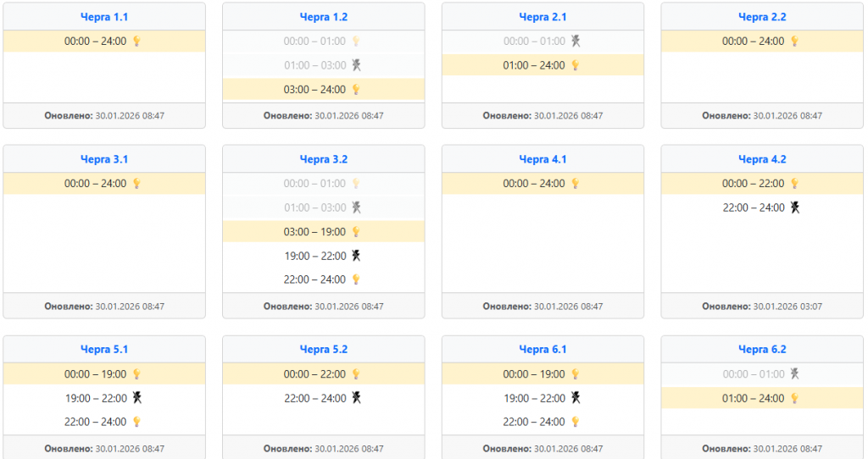Click the outage icon for 22:00 – 24:00 in Черга 5.2
The image size is (868, 459).
click(x=356, y=398)
